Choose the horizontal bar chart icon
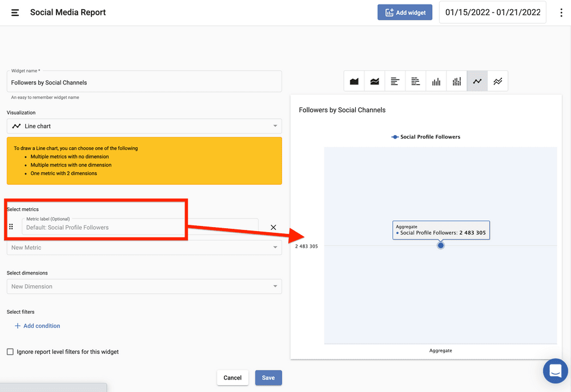 [x=395, y=82]
